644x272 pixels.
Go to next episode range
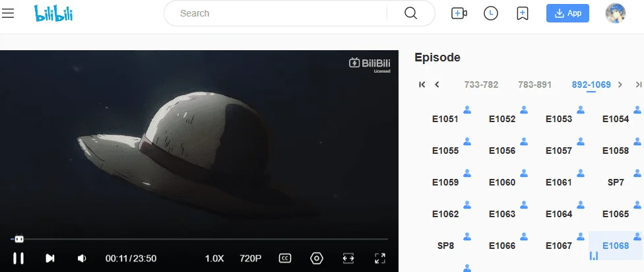[x=620, y=85]
